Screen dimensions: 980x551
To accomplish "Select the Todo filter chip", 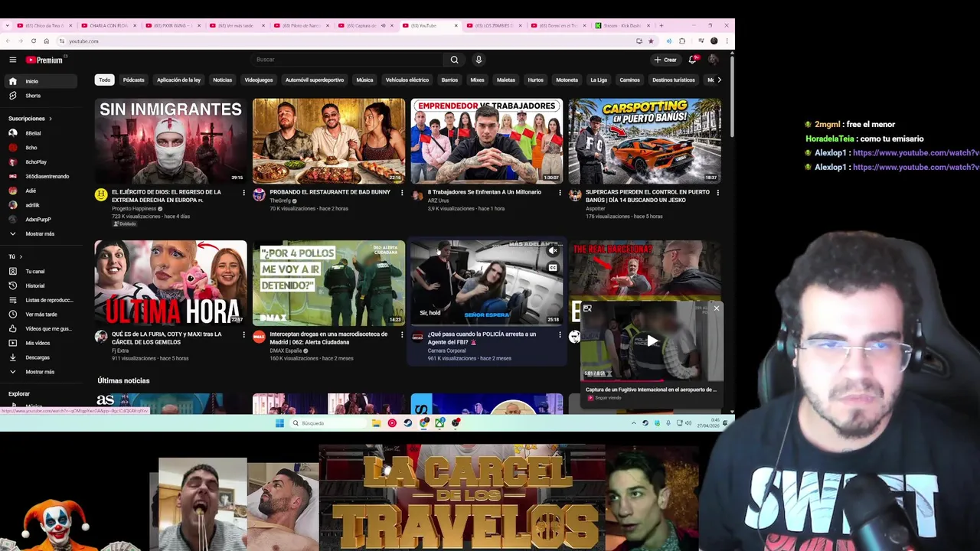I will (x=104, y=80).
